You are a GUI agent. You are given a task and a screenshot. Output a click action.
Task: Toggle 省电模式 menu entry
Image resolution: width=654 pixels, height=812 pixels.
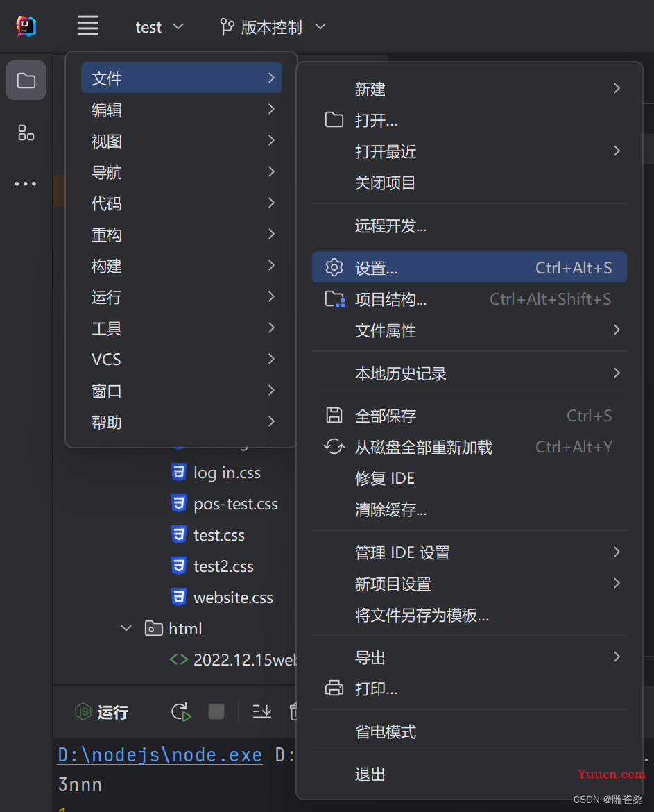[x=470, y=731]
